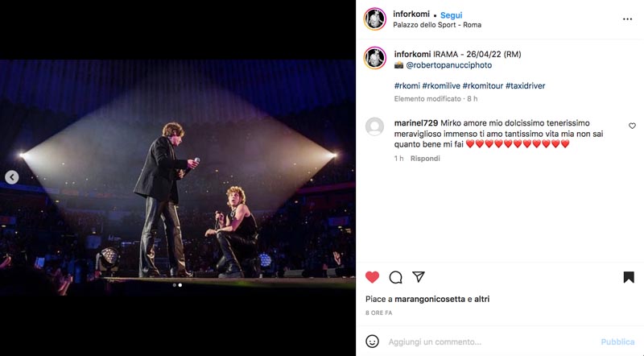The image size is (644, 356).
Task: Open the emoji picker smiley icon
Action: click(372, 342)
